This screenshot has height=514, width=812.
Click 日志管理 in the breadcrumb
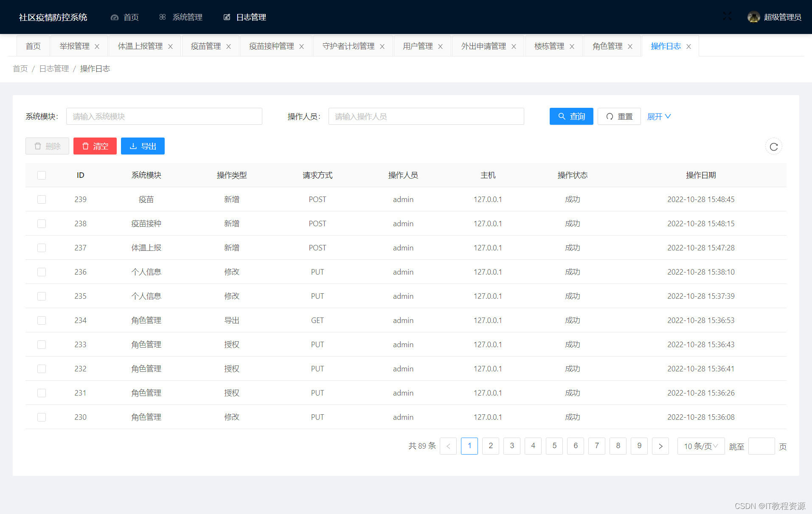(x=54, y=69)
